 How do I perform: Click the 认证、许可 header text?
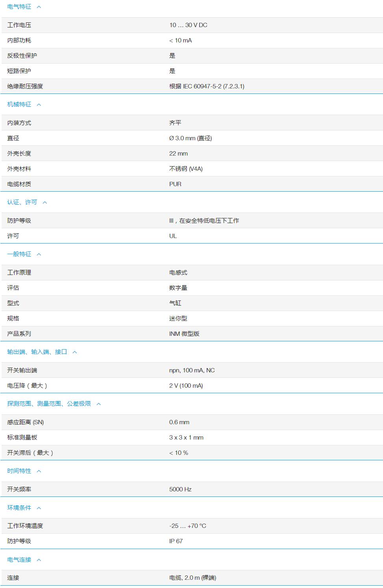click(22, 202)
